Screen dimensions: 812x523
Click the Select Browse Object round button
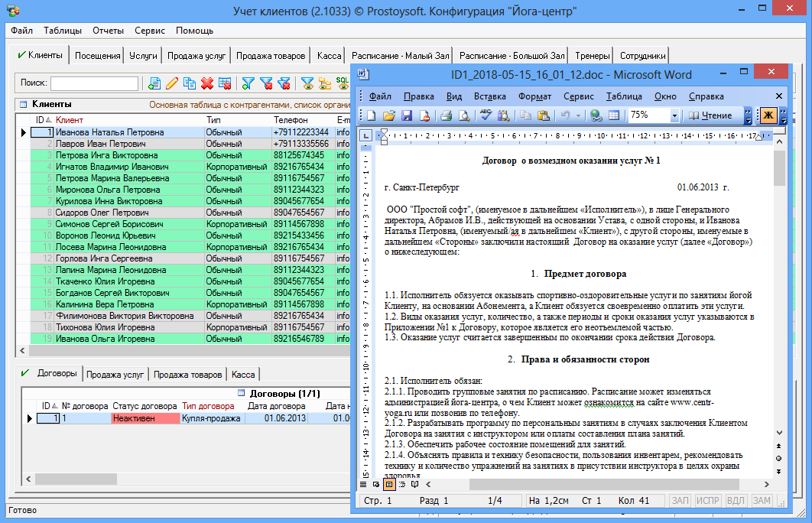779,459
